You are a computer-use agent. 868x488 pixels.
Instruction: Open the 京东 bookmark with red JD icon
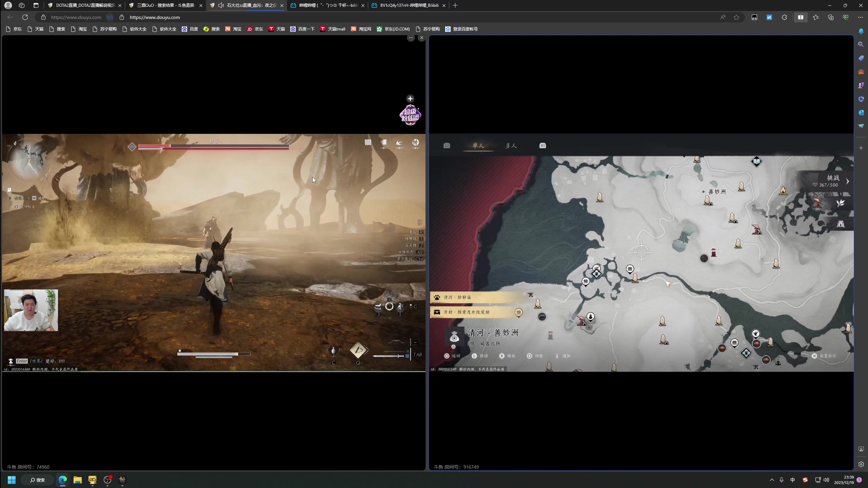click(x=255, y=29)
